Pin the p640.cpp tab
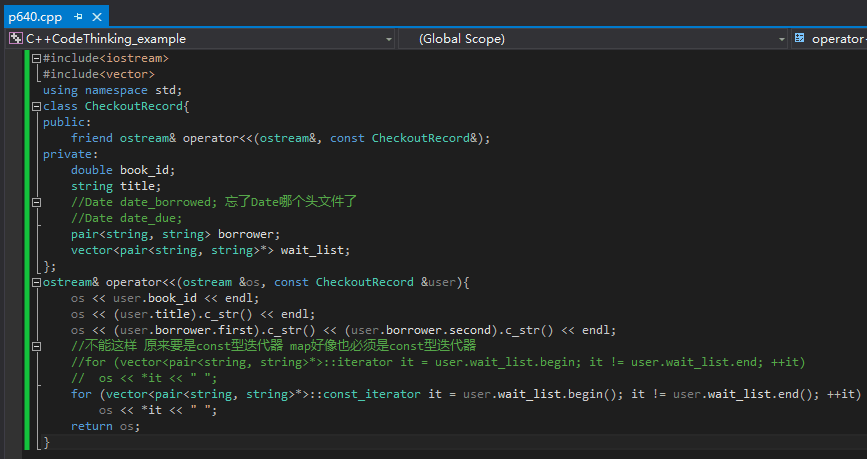Viewport: 867px width, 459px height. point(78,17)
